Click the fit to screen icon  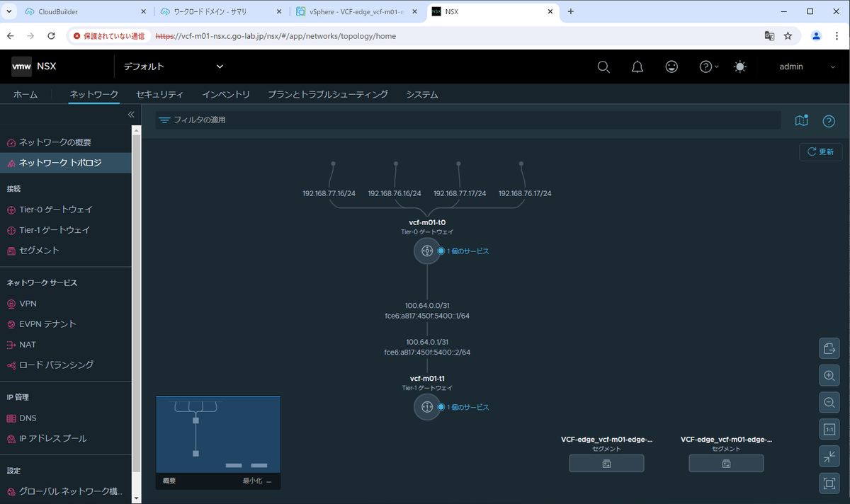[x=829, y=483]
